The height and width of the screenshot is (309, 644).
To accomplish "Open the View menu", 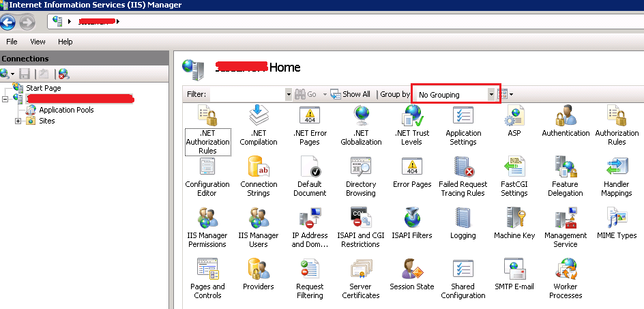I will pyautogui.click(x=38, y=42).
